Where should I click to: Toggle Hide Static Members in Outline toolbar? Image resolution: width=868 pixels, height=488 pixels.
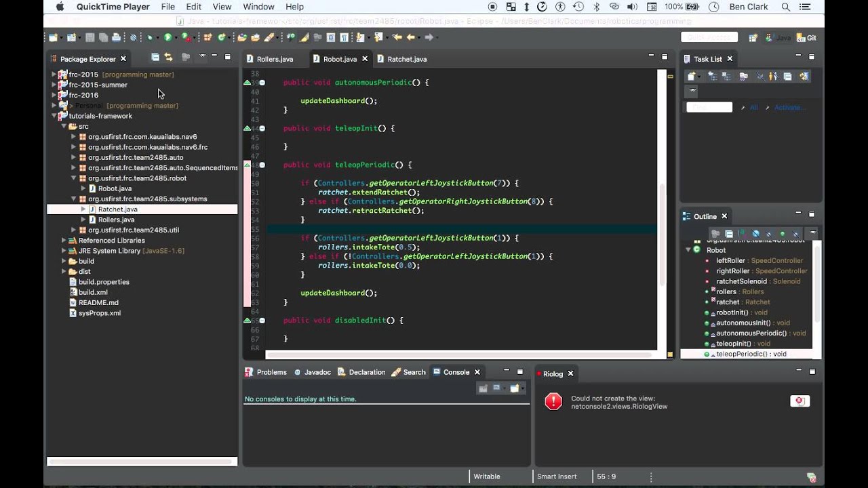[x=768, y=234]
